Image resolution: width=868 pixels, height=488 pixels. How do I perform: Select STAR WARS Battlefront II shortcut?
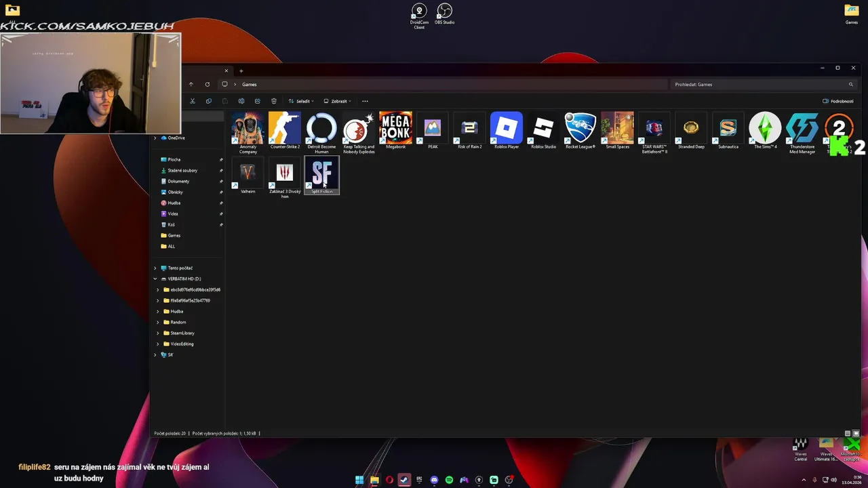(654, 133)
